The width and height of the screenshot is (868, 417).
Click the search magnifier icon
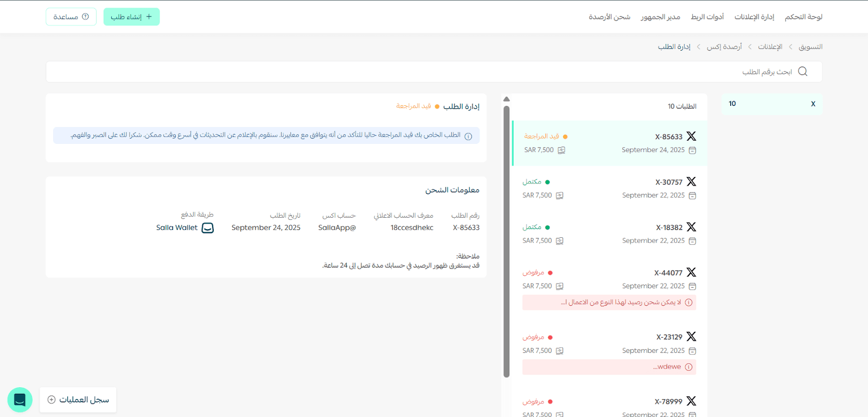[x=802, y=72]
